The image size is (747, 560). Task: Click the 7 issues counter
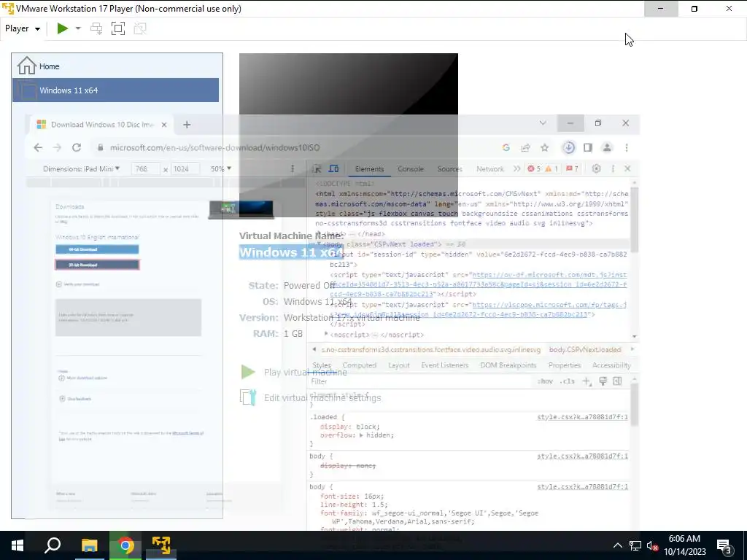pos(572,168)
